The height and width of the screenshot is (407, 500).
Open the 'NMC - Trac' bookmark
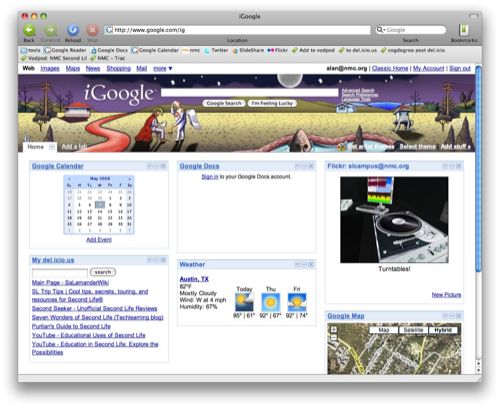[x=107, y=58]
